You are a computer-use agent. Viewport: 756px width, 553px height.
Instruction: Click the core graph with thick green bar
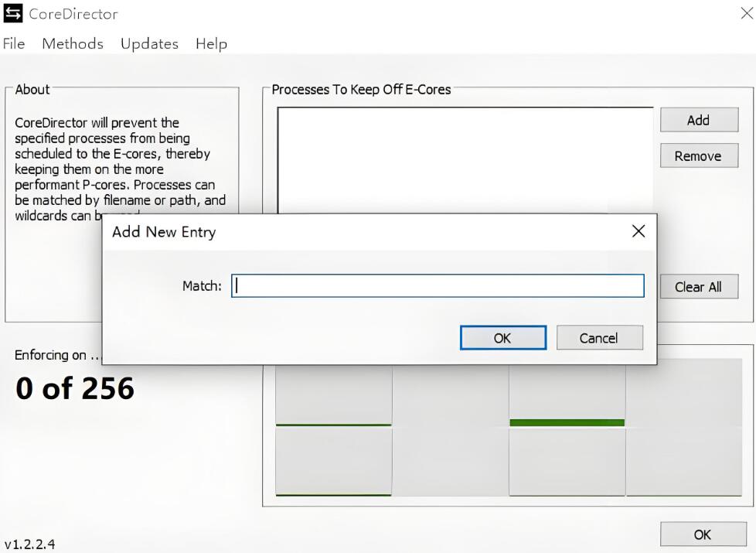pyautogui.click(x=567, y=396)
